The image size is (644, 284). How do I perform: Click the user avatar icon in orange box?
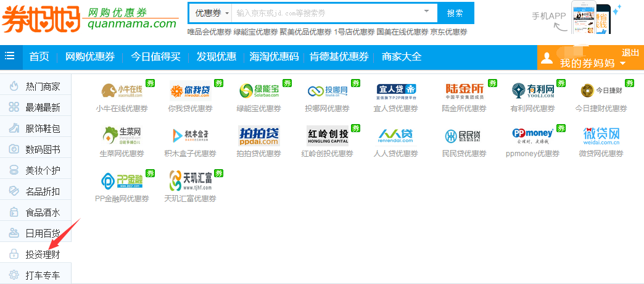pos(547,58)
